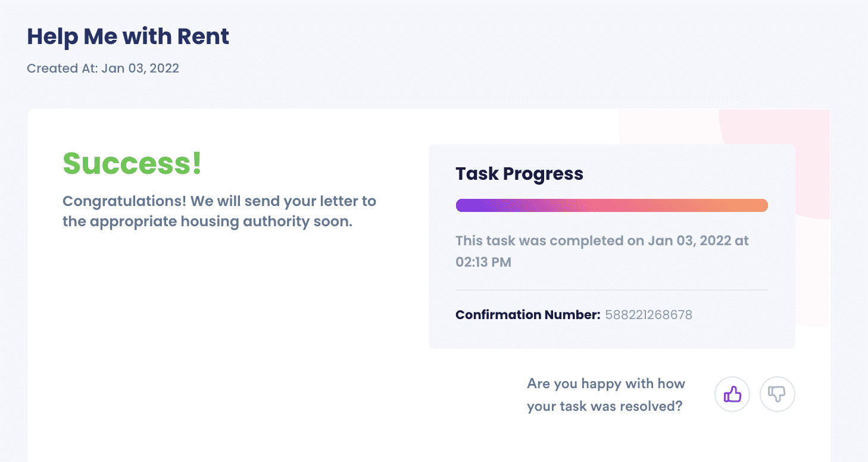Click the Task Progress gradient bar
Viewport: 868px width, 462px height.
[611, 205]
